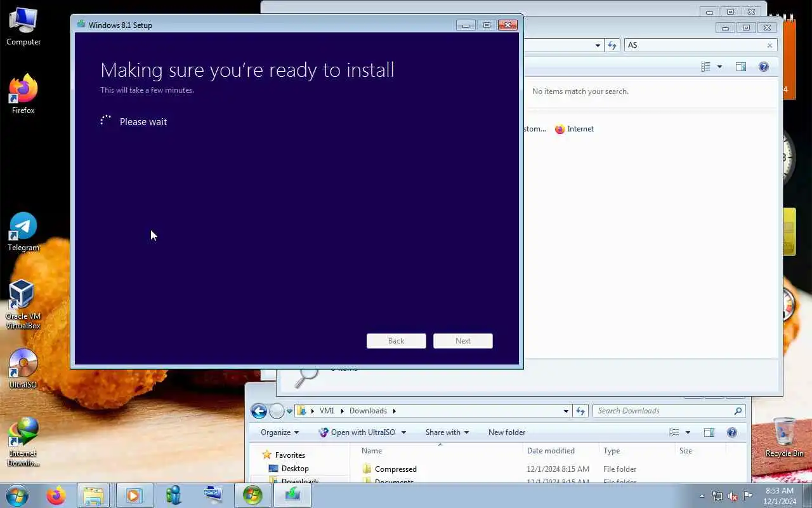Open Windows Explorer from the taskbar

93,495
